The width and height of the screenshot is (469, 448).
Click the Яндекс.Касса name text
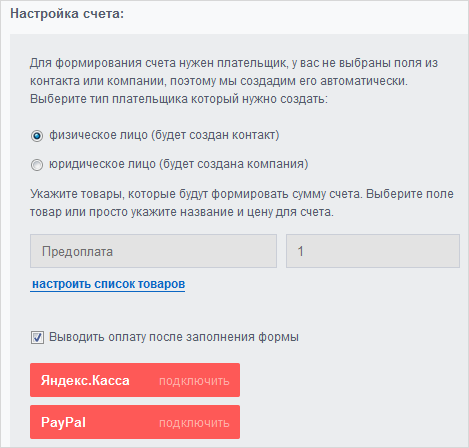85,380
